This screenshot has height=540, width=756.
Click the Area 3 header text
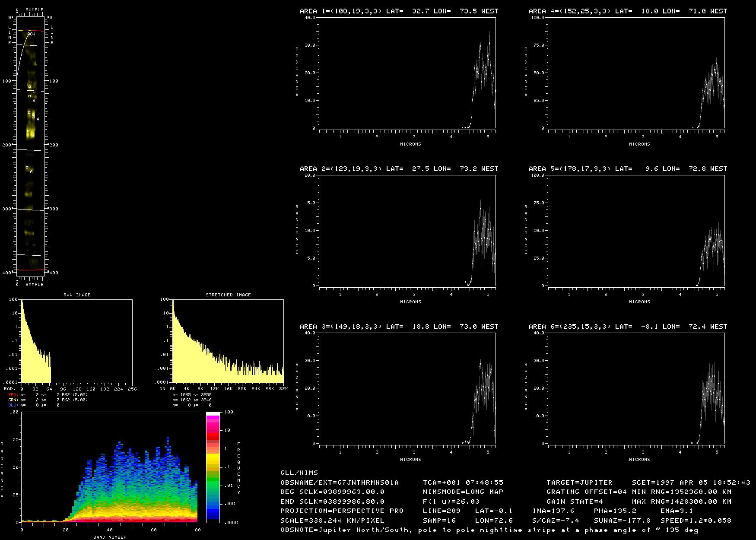pos(399,327)
